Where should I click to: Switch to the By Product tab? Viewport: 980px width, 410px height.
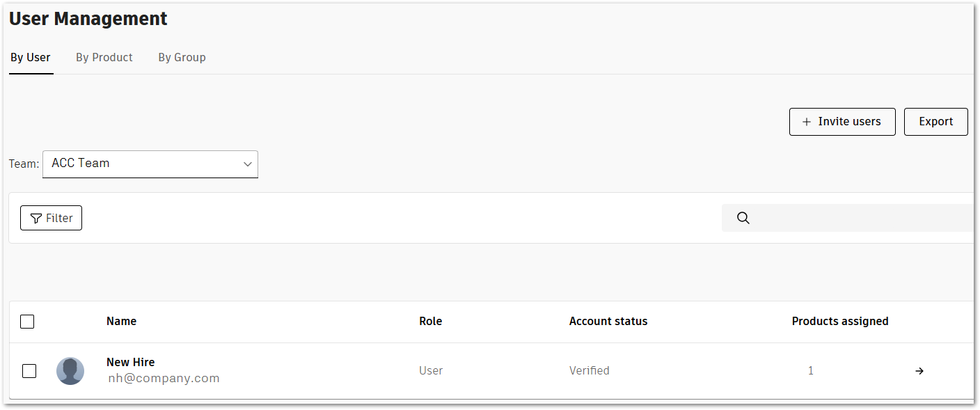tap(104, 57)
